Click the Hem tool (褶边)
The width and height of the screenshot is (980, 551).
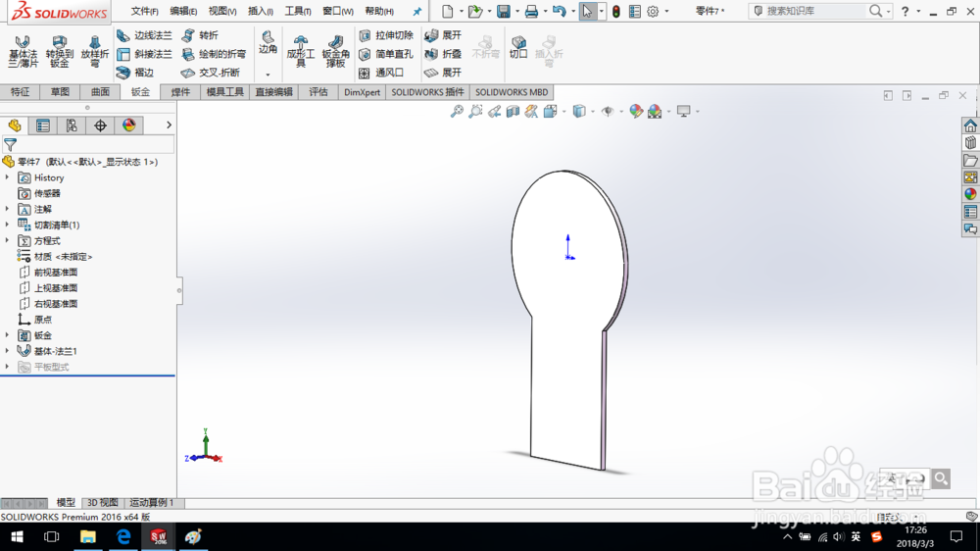point(135,73)
